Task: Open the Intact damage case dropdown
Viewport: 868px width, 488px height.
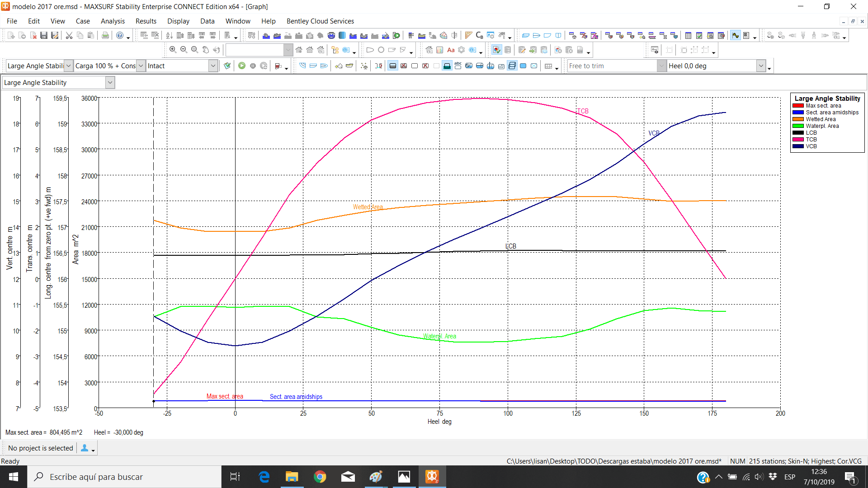Action: (213, 66)
